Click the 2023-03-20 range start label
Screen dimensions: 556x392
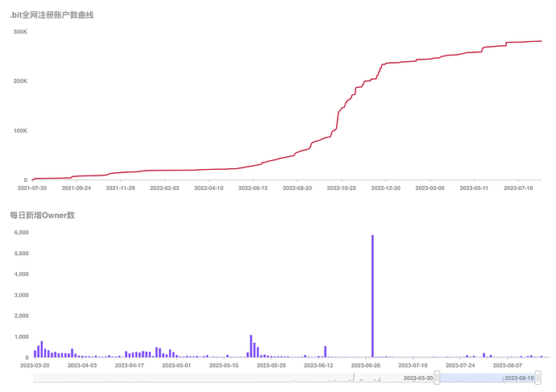(x=418, y=378)
